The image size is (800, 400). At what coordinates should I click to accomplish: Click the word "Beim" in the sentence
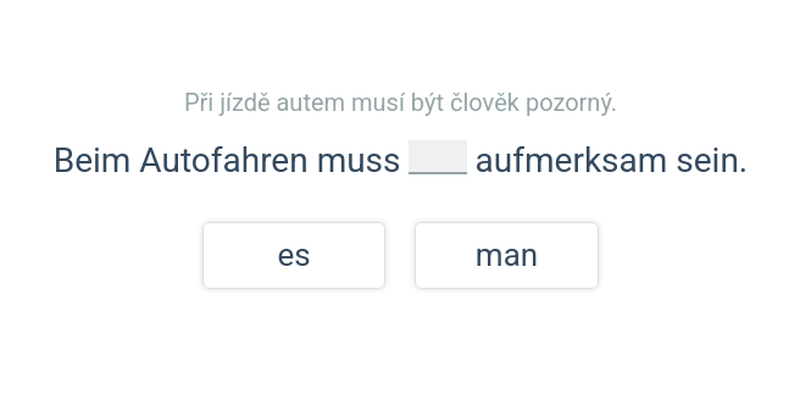coord(92,160)
